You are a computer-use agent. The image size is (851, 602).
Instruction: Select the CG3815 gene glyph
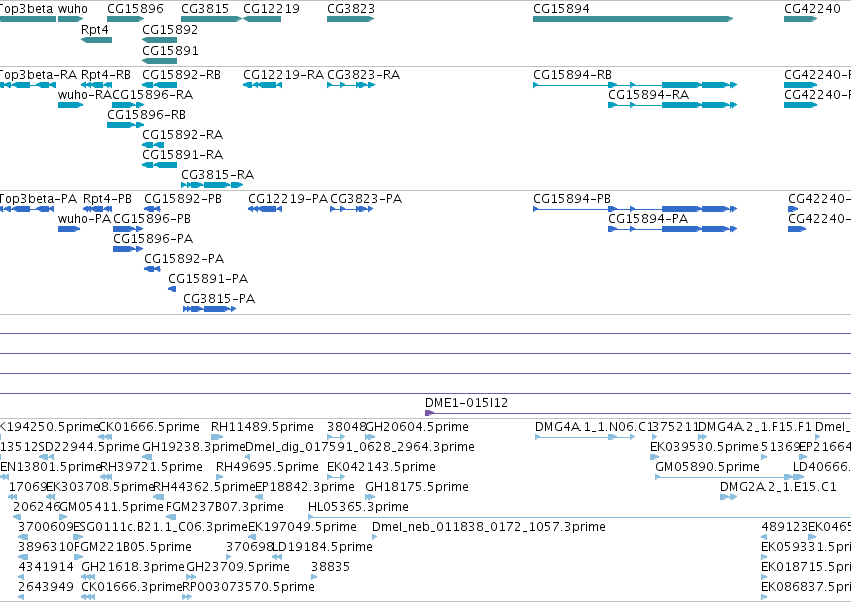[x=211, y=19]
